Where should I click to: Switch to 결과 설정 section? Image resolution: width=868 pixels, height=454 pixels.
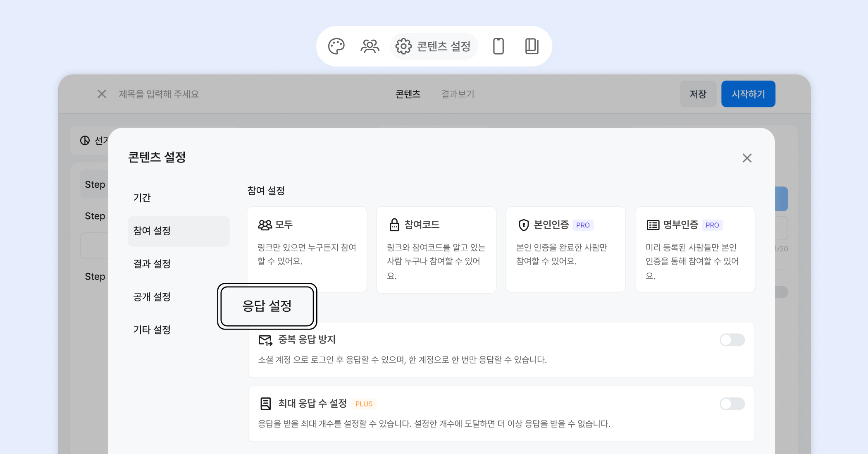tap(152, 264)
